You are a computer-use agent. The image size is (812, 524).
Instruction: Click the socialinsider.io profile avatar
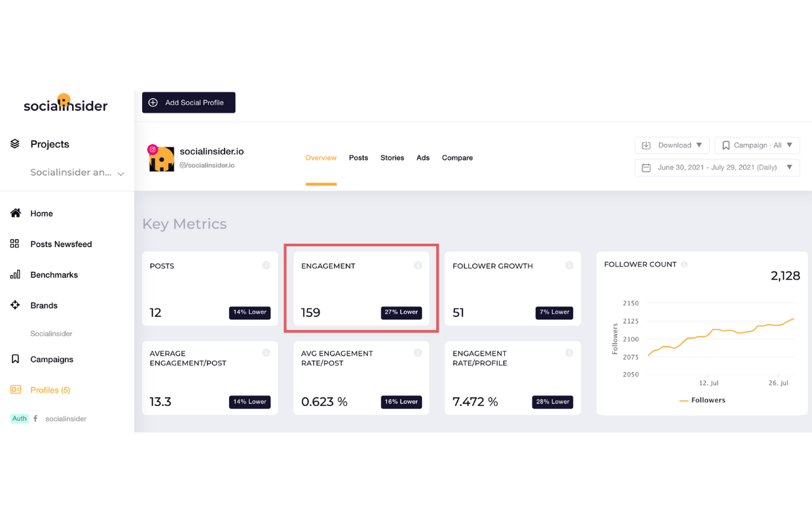pos(161,159)
